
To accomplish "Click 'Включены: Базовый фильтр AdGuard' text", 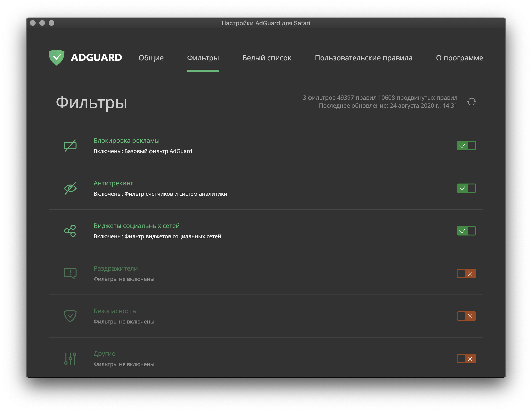I will point(143,151).
